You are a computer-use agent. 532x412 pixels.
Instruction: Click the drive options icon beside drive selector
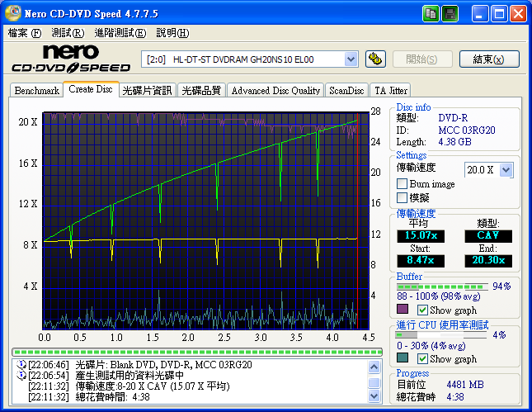point(375,59)
